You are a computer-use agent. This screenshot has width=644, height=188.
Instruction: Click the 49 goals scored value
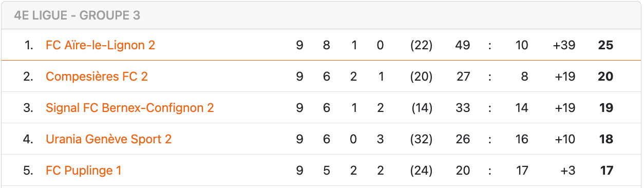(463, 45)
